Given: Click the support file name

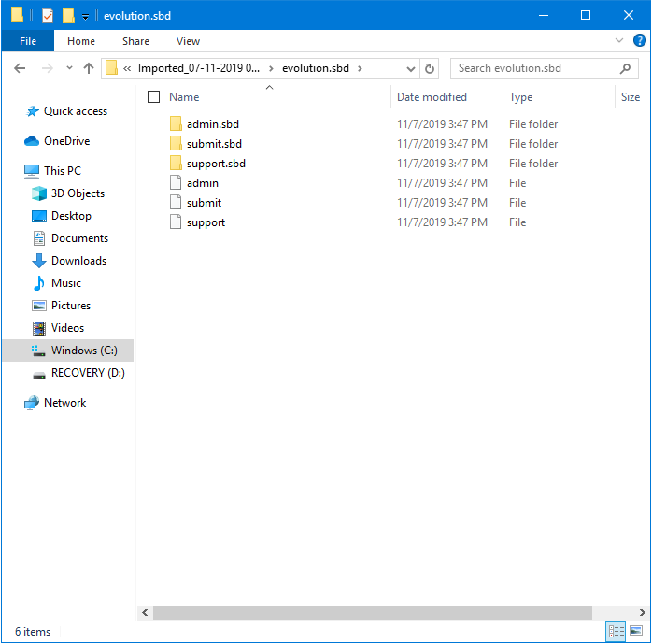Looking at the screenshot, I should click(206, 223).
